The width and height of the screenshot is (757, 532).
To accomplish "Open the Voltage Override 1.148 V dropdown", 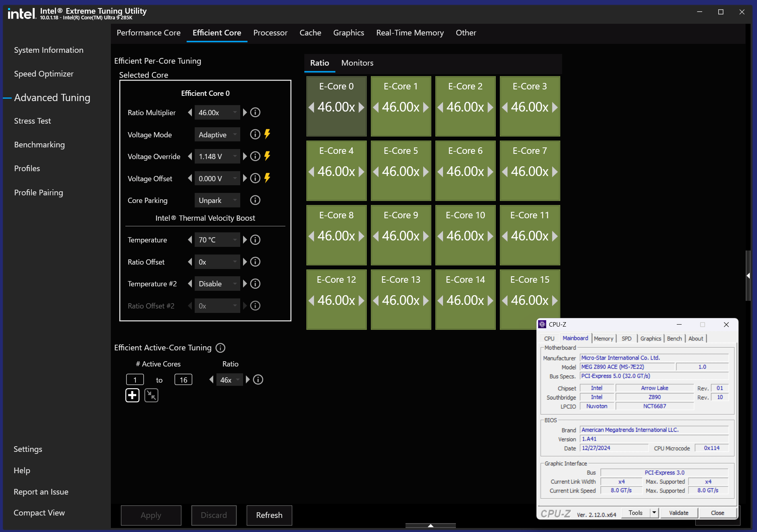I will (217, 156).
